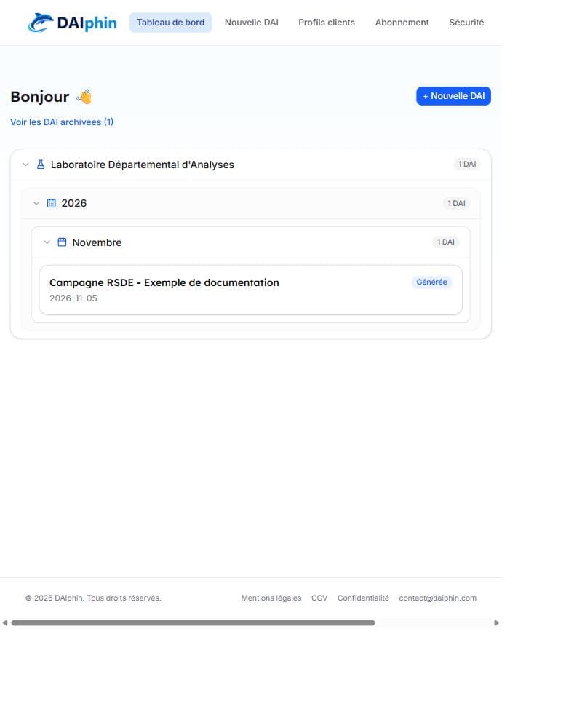The image size is (582, 728).
Task: Click the calendar icon next to Novembre
Action: point(62,242)
